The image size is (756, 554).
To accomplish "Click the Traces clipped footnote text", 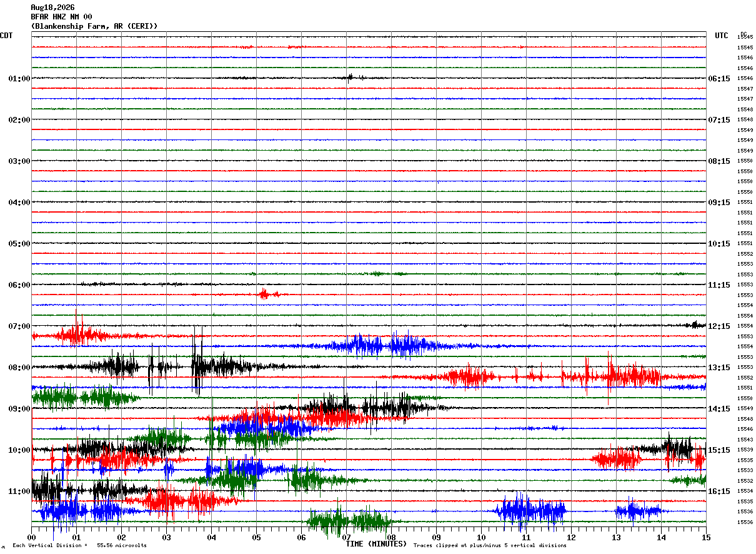I will click(x=490, y=545).
